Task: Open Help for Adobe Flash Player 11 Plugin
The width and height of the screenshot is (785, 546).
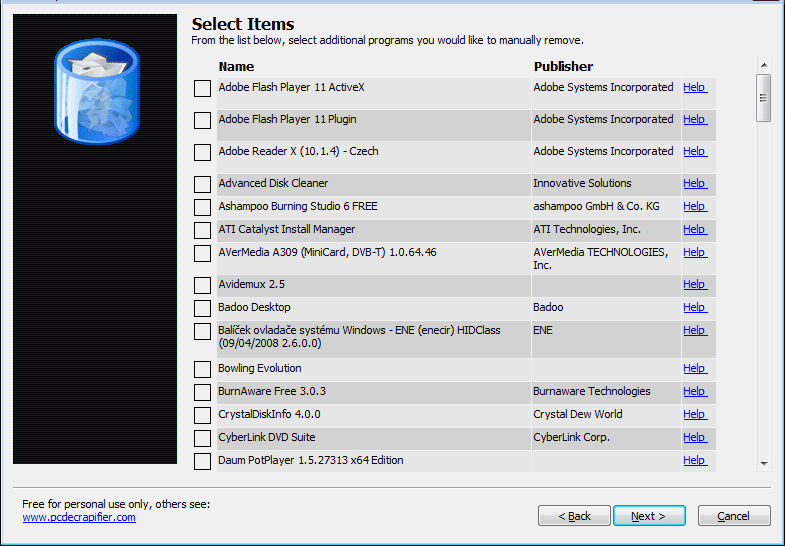Action: tap(695, 120)
